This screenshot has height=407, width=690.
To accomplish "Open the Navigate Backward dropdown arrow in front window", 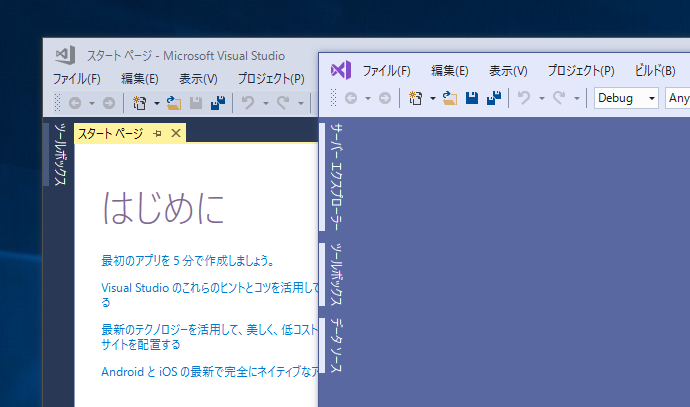I will point(367,99).
